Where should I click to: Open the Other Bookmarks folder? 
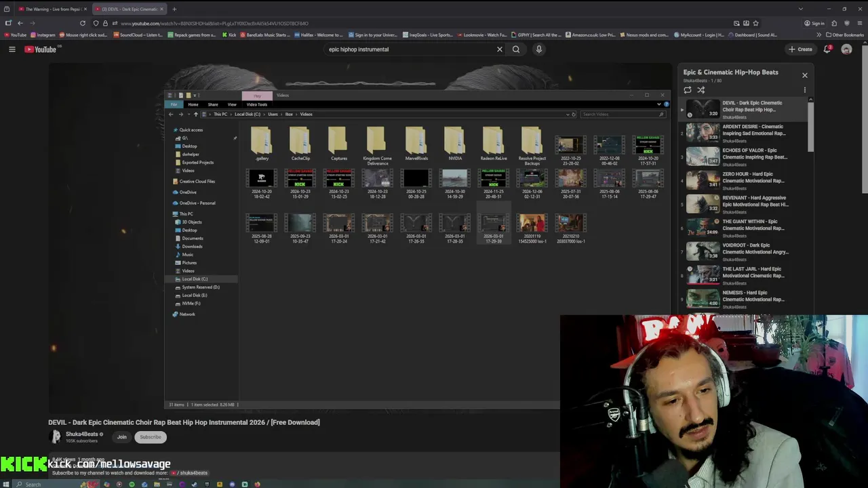point(845,35)
